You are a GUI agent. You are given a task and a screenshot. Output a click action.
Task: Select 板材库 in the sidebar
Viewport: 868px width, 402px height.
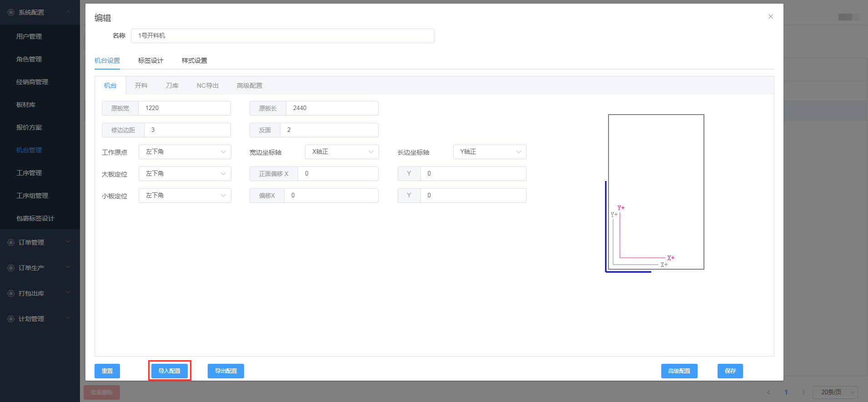click(x=26, y=105)
